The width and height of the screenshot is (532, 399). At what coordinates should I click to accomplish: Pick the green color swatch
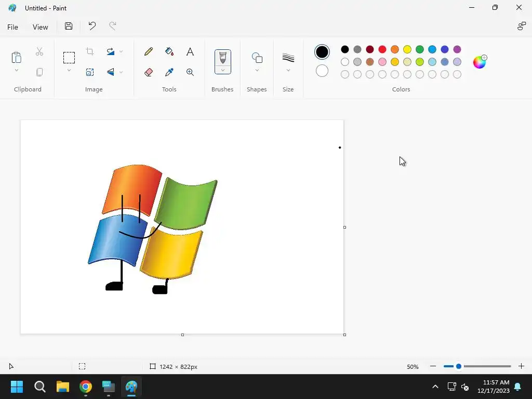coord(420,49)
